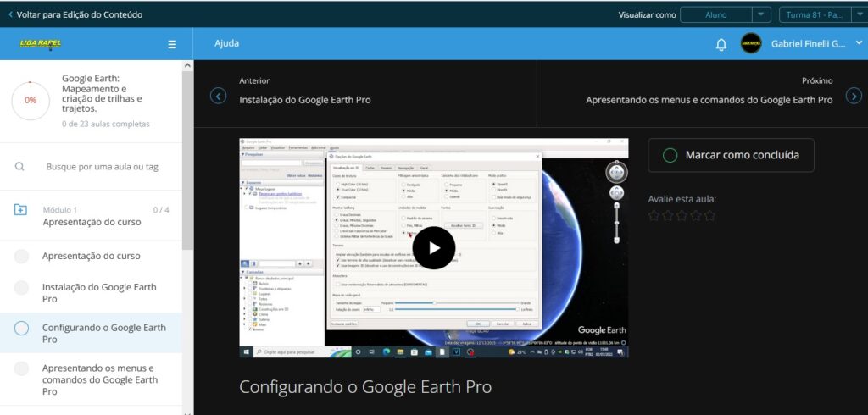868x415 pixels.
Task: Open notifications via the bell icon
Action: 721,44
